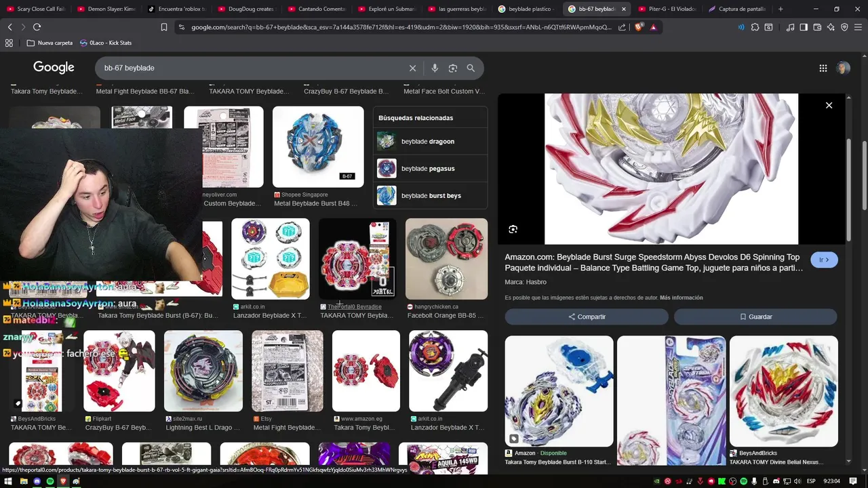Open the browser hamburger menu
The height and width of the screenshot is (488, 868).
click(x=857, y=27)
